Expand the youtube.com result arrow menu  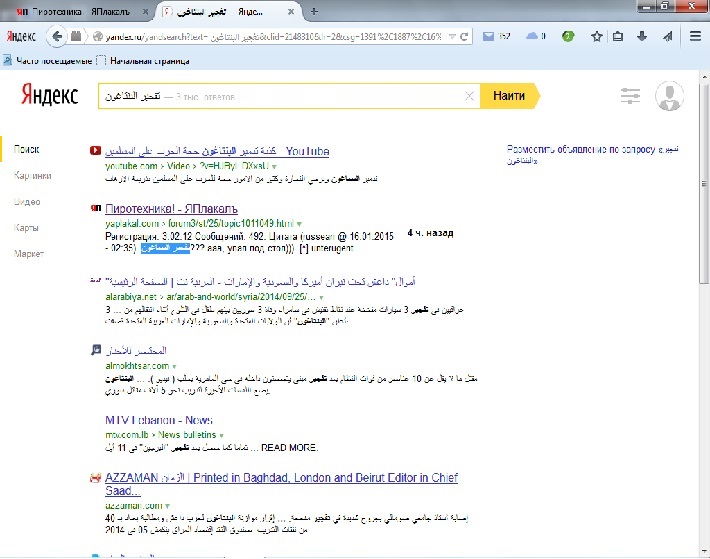(x=274, y=167)
